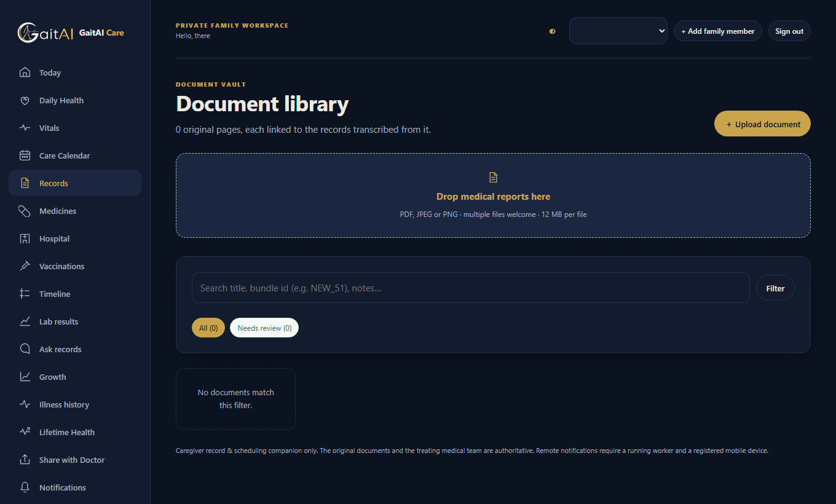Image resolution: width=836 pixels, height=504 pixels.
Task: Click the Timeline icon
Action: pos(25,294)
